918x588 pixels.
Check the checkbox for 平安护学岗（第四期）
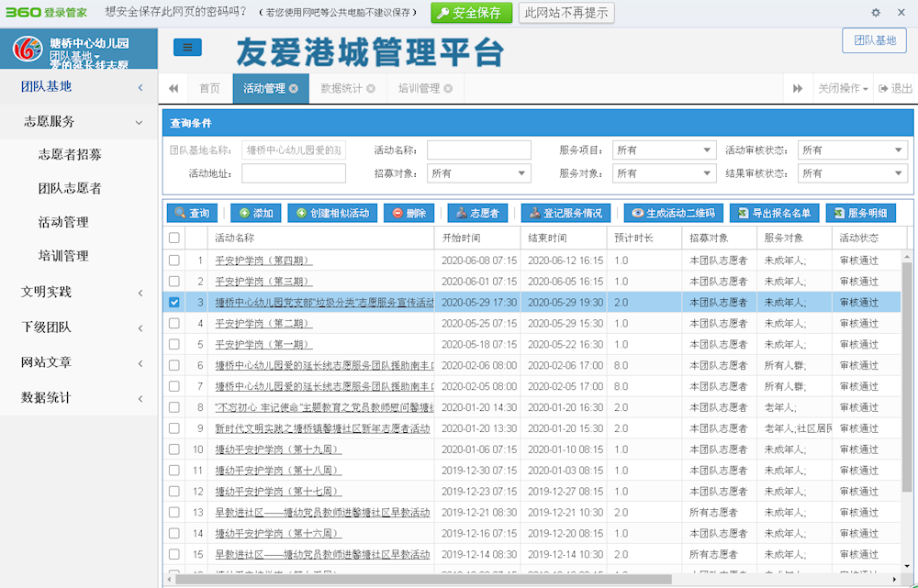coord(174,261)
